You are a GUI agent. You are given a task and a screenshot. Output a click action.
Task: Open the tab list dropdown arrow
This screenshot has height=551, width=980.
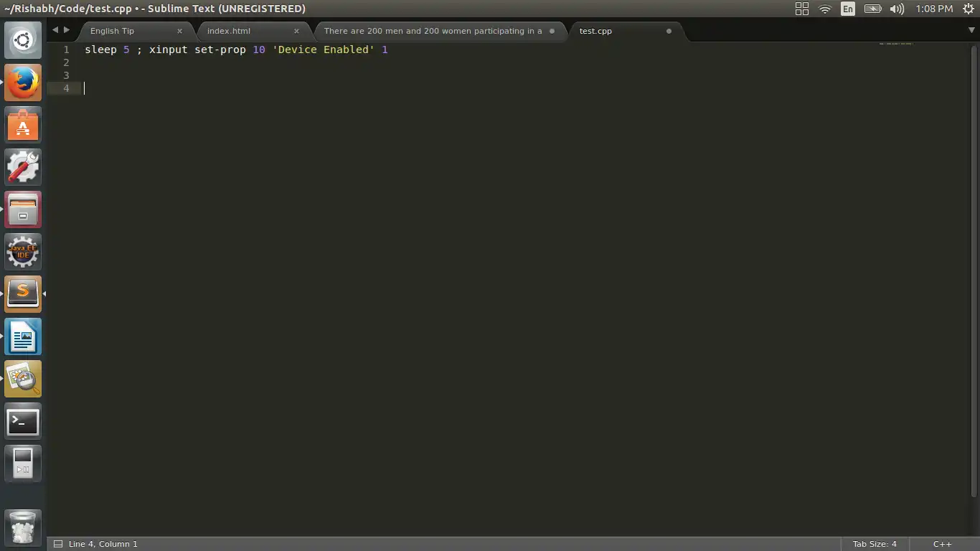[x=972, y=30]
